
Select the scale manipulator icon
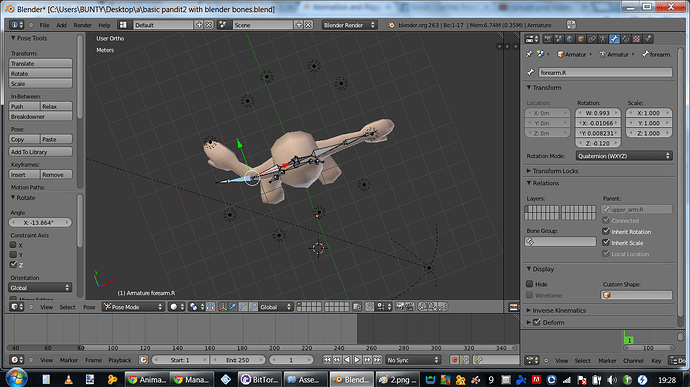tap(253, 307)
